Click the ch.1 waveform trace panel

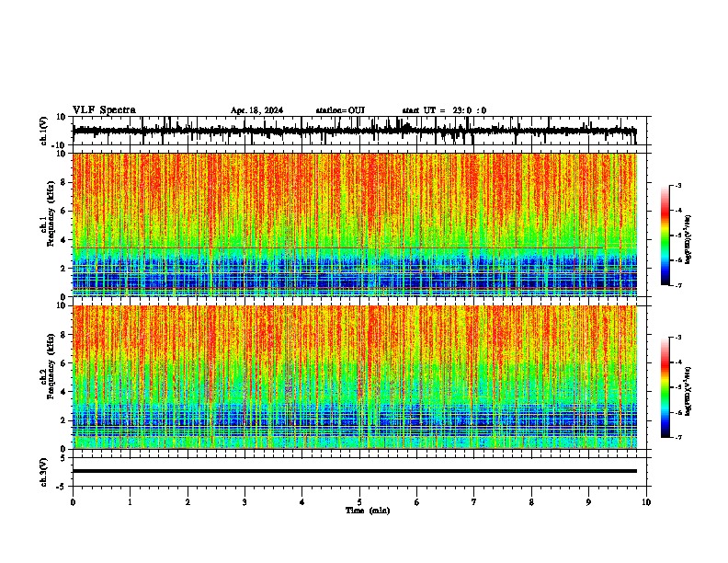[x=359, y=131]
